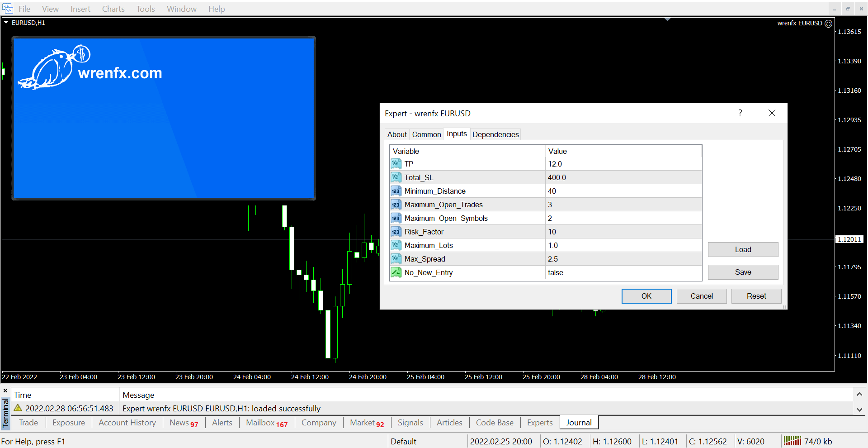Viewport: 868px width, 448px height.
Task: Edit the Total_SL value field
Action: (x=623, y=177)
